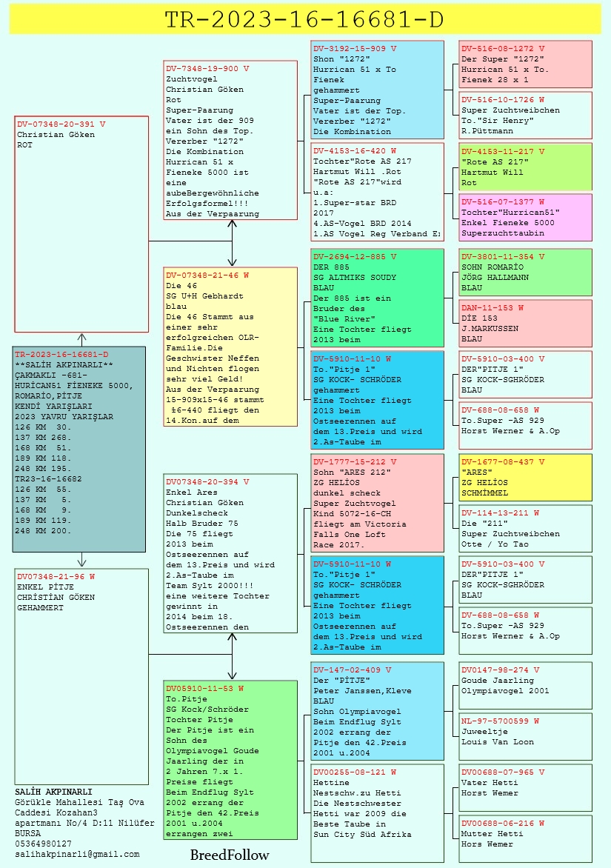611x868 pixels.
Task: Click the 'Vater Hetti' line
Action: click(x=490, y=783)
